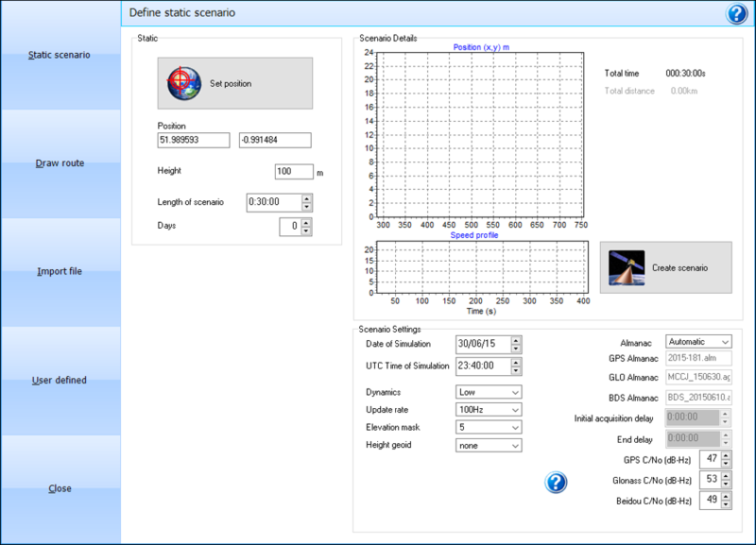Decrease GPS C/No with down arrow
This screenshot has width=756, height=545.
tap(726, 464)
